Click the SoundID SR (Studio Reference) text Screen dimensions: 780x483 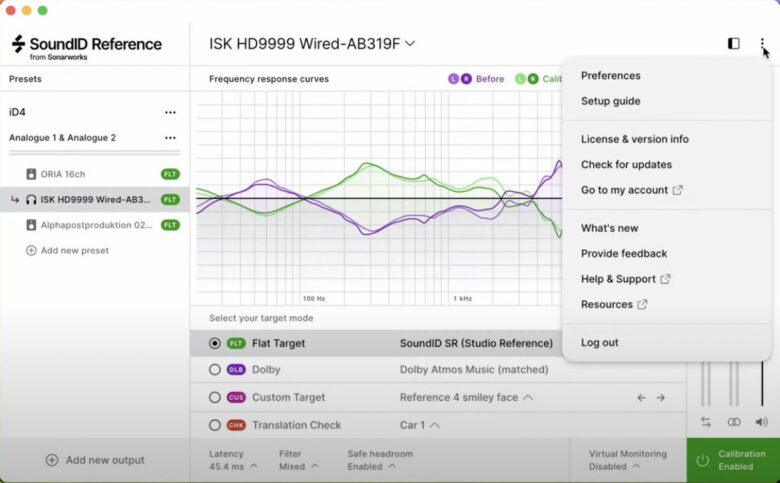point(476,343)
